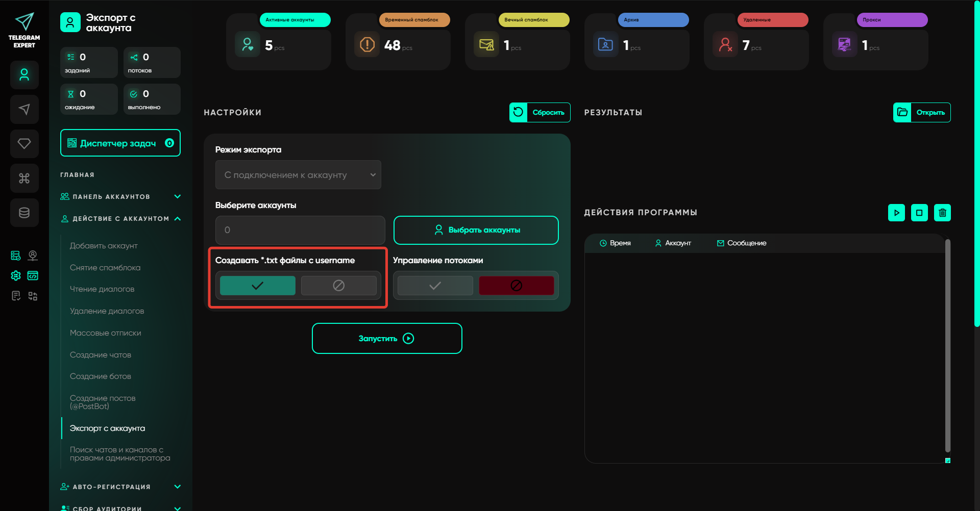The height and width of the screenshot is (511, 980).
Task: Click the paper plane icon in left sidebar
Action: pos(24,109)
